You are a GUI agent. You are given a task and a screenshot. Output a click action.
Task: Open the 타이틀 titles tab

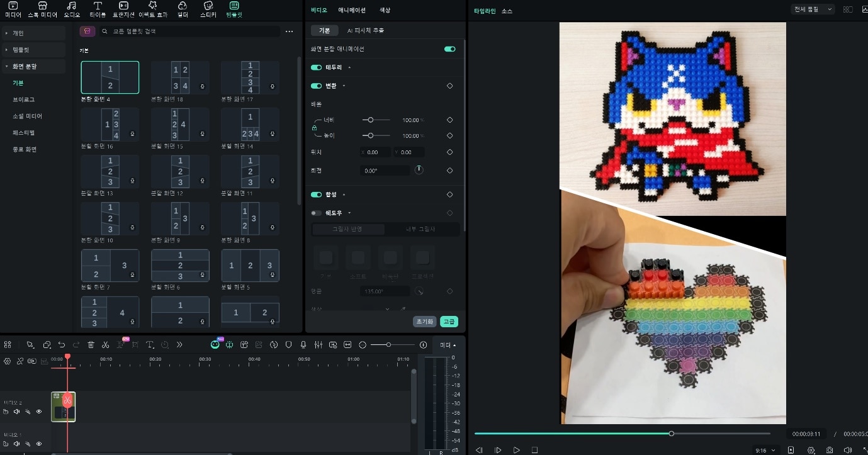[98, 9]
